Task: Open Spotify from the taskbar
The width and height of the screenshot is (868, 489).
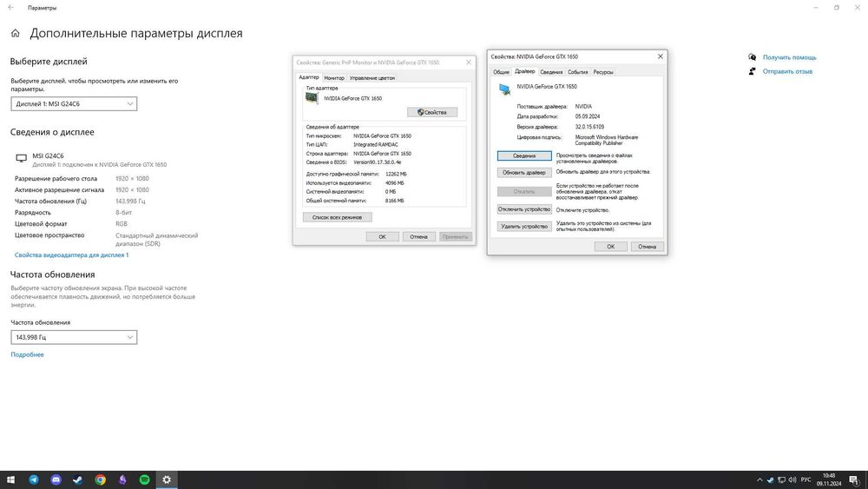Action: (144, 479)
